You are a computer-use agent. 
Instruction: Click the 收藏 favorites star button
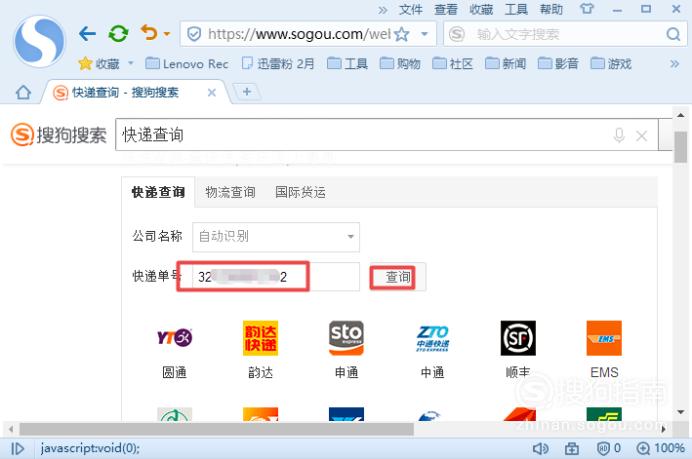[x=99, y=64]
